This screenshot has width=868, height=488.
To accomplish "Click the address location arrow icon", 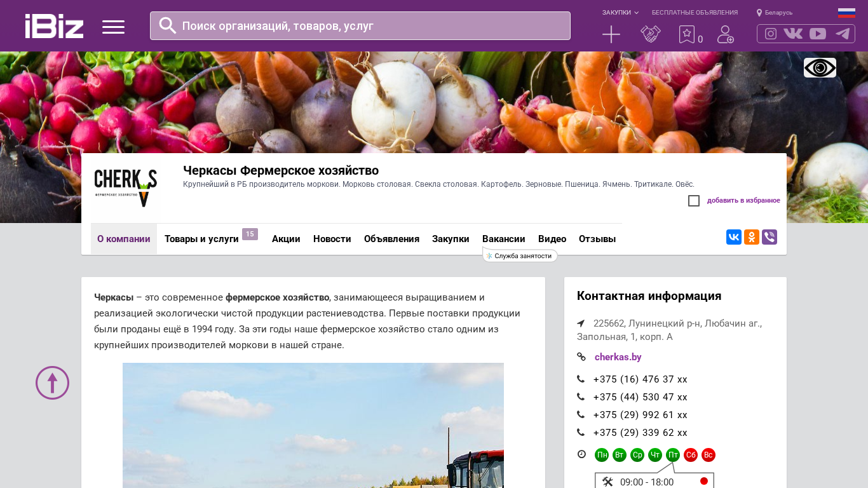I will click(581, 323).
